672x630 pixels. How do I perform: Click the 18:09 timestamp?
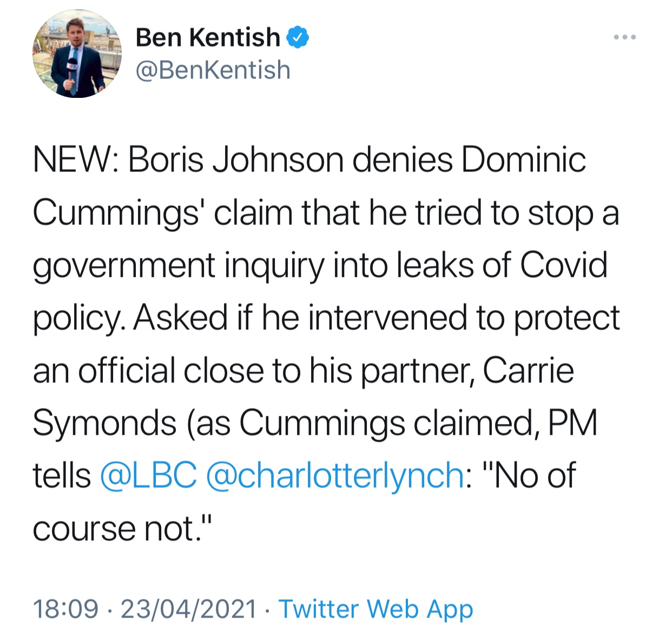(66, 609)
